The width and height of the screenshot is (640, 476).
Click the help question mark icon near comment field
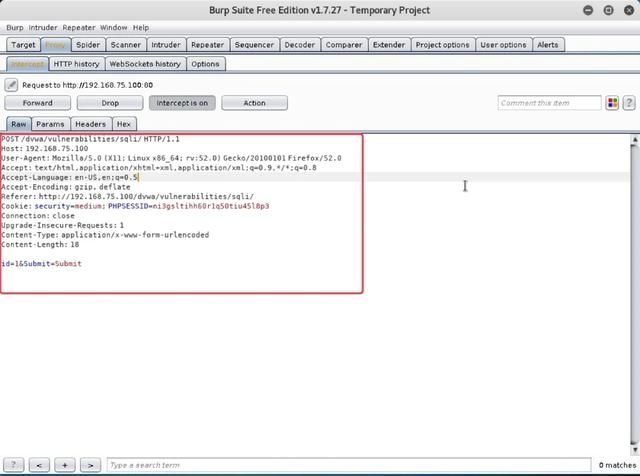pyautogui.click(x=629, y=103)
